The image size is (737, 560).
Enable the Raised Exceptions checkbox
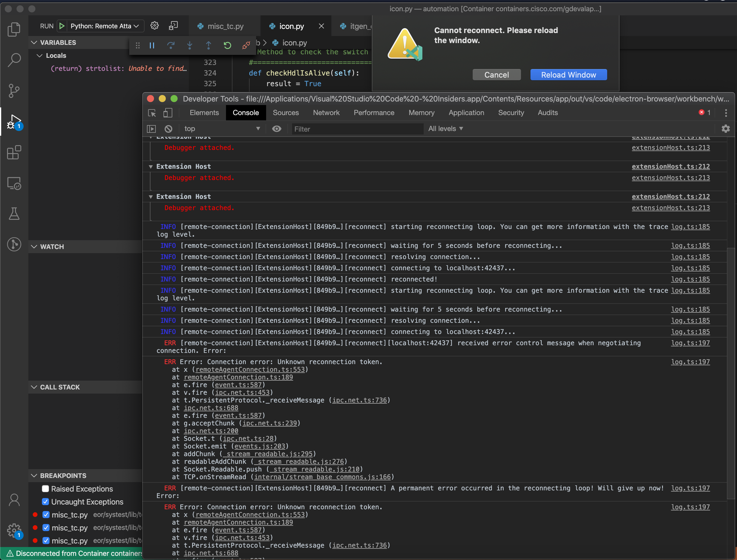point(46,489)
